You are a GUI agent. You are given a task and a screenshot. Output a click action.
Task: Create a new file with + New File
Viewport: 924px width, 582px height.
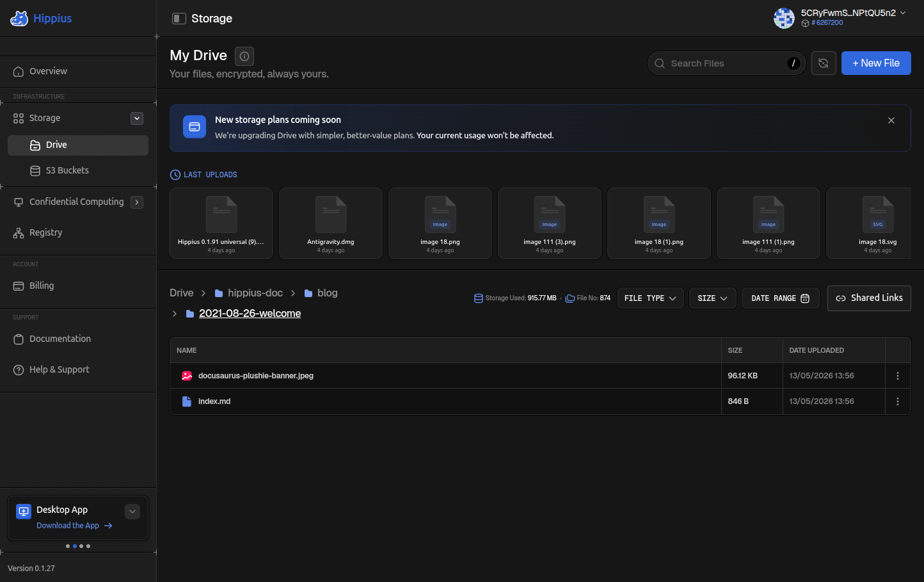coord(876,63)
